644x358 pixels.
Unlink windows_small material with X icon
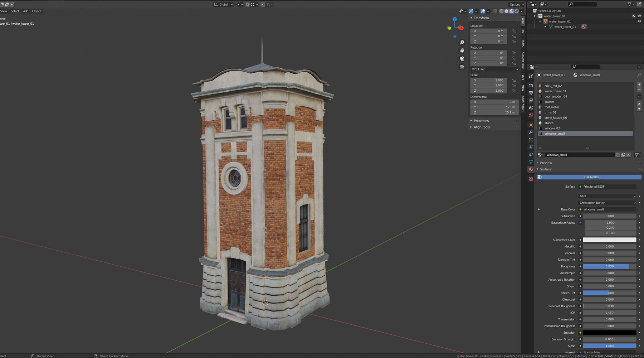point(628,155)
